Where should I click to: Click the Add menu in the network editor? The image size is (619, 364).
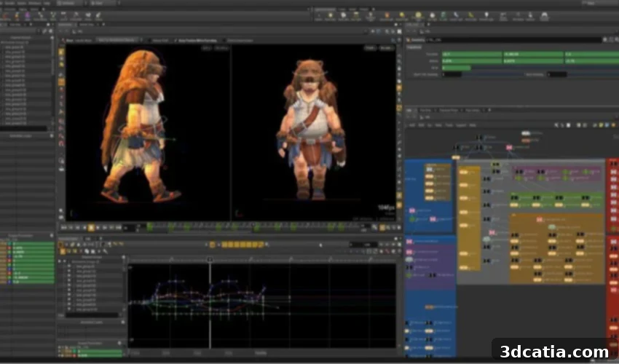click(411, 125)
